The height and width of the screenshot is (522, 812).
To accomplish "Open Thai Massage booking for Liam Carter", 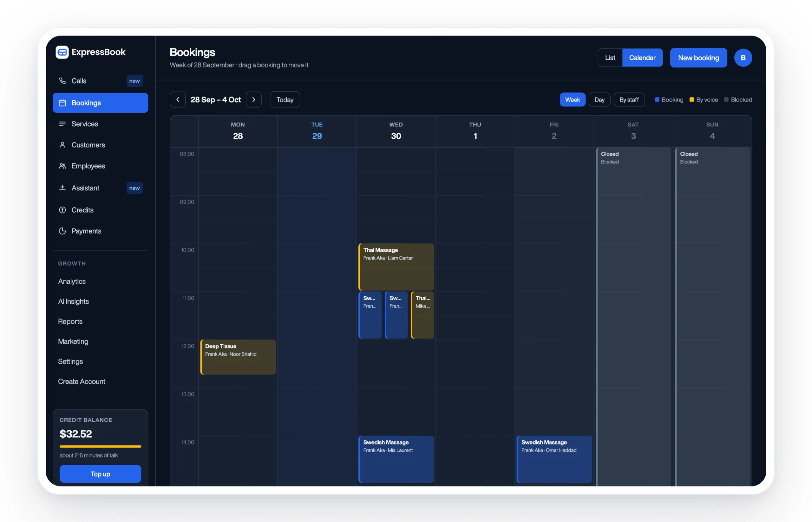I will tap(396, 267).
